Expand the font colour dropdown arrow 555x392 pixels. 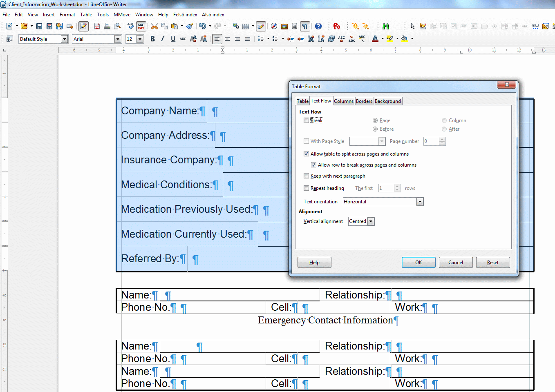tap(383, 39)
